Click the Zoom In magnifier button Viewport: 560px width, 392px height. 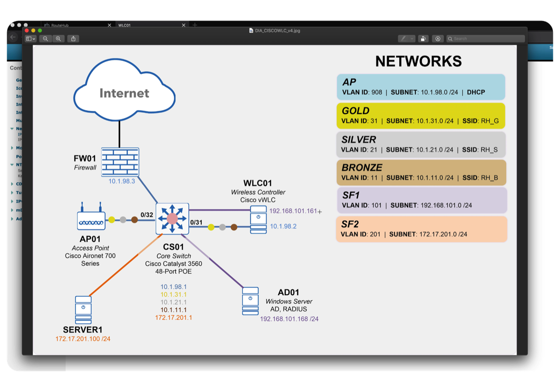click(x=58, y=39)
